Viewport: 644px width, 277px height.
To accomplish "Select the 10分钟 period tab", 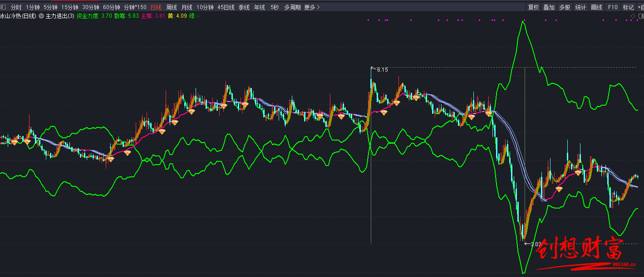I will tap(205, 7).
